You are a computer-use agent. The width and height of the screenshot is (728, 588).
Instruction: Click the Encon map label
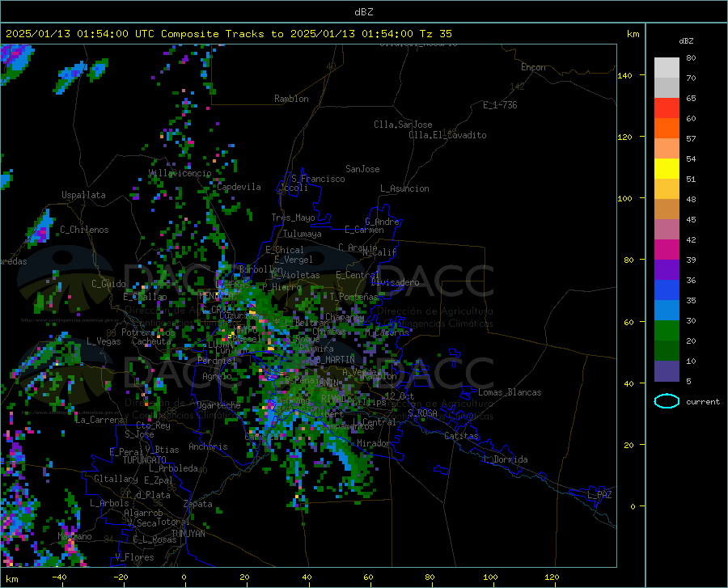tap(533, 67)
